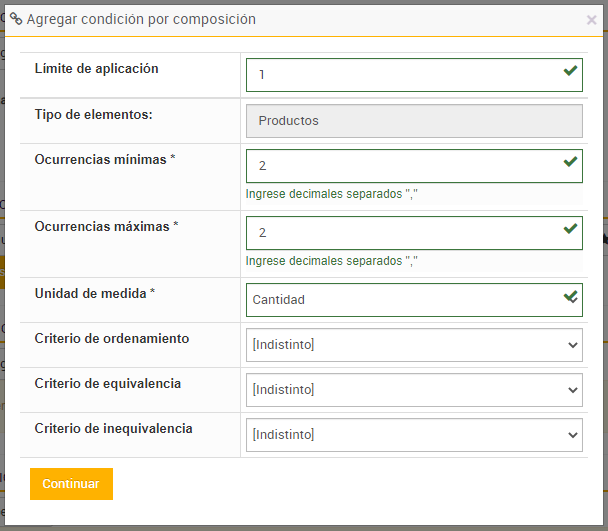This screenshot has height=531, width=608.
Task: Click the checkmark icon on Cantidad field
Action: (x=570, y=297)
